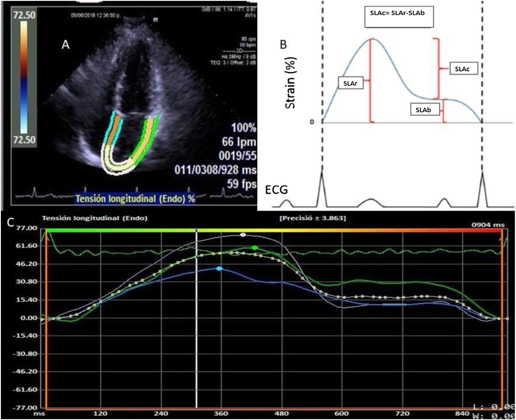Click the 360 ms axis label
Image resolution: width=516 pixels, height=420 pixels.
(221, 413)
